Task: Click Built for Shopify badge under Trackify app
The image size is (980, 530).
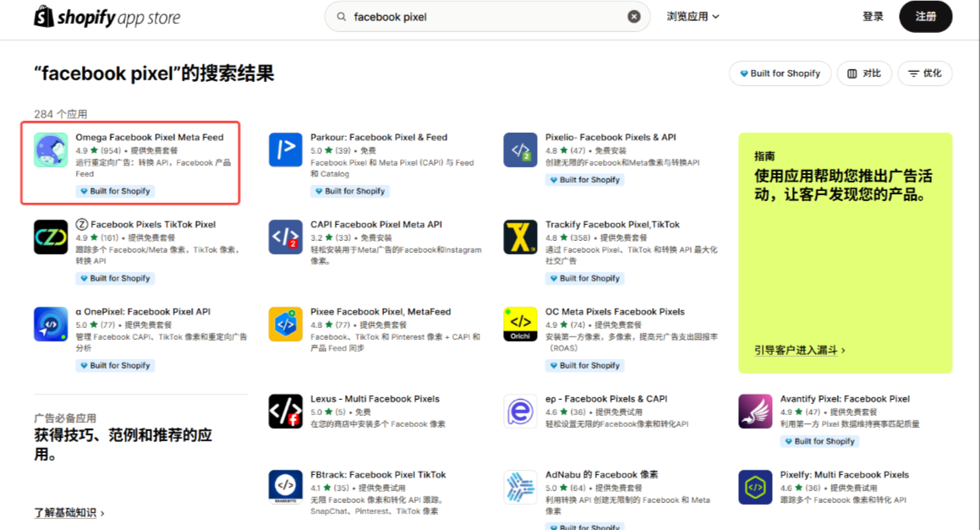Action: (584, 278)
